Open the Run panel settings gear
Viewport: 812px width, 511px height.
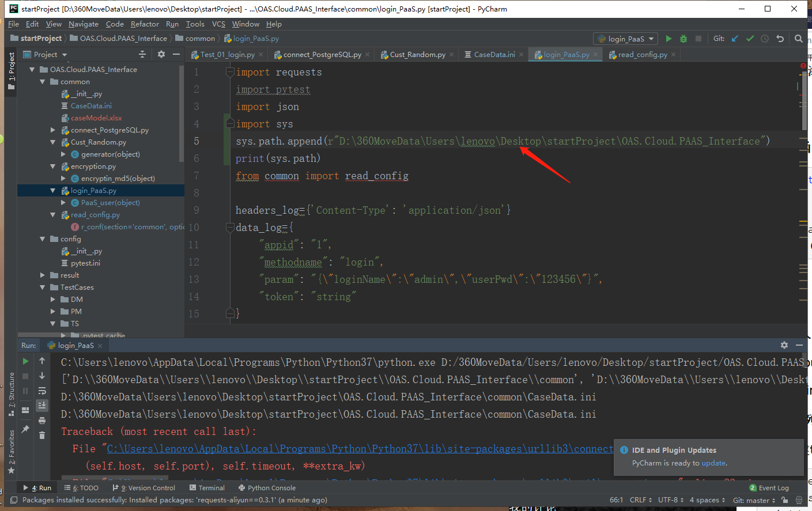pyautogui.click(x=784, y=345)
